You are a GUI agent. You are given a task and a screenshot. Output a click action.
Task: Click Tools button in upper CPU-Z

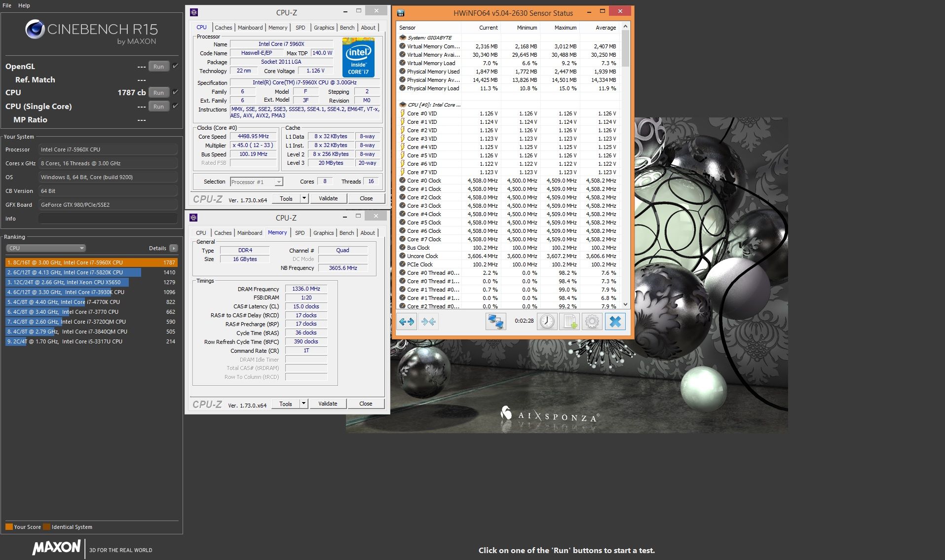coord(286,198)
